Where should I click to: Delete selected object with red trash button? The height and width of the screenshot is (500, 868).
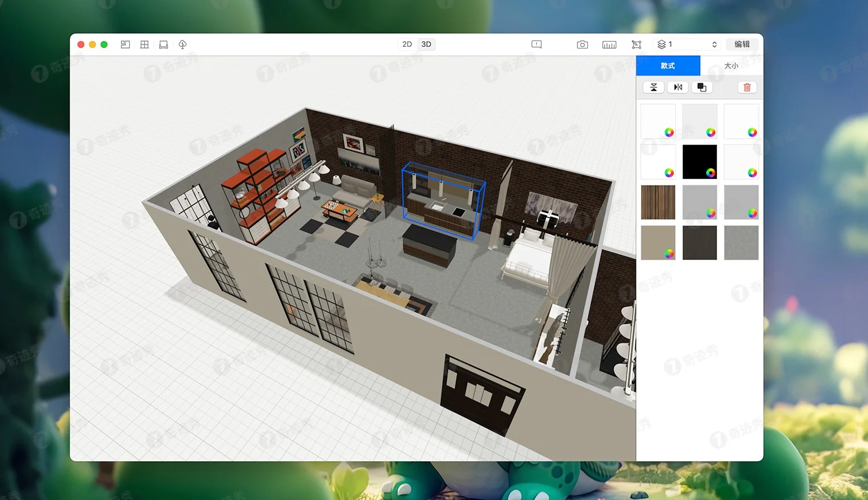click(747, 87)
